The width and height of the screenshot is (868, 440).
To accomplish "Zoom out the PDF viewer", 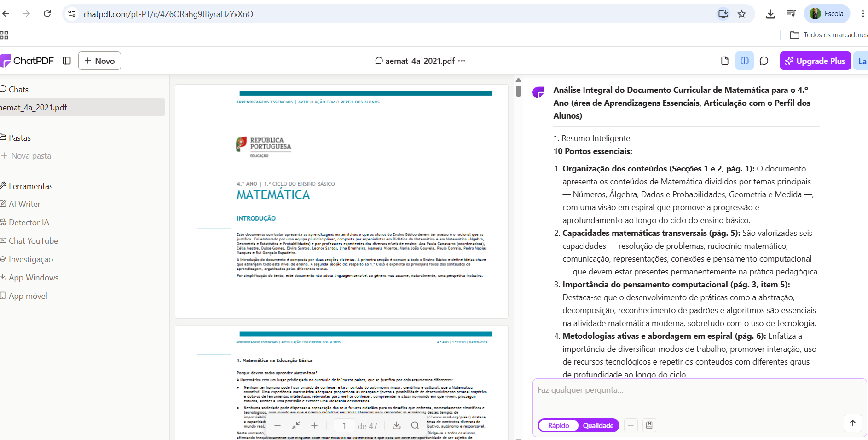I will (x=278, y=426).
